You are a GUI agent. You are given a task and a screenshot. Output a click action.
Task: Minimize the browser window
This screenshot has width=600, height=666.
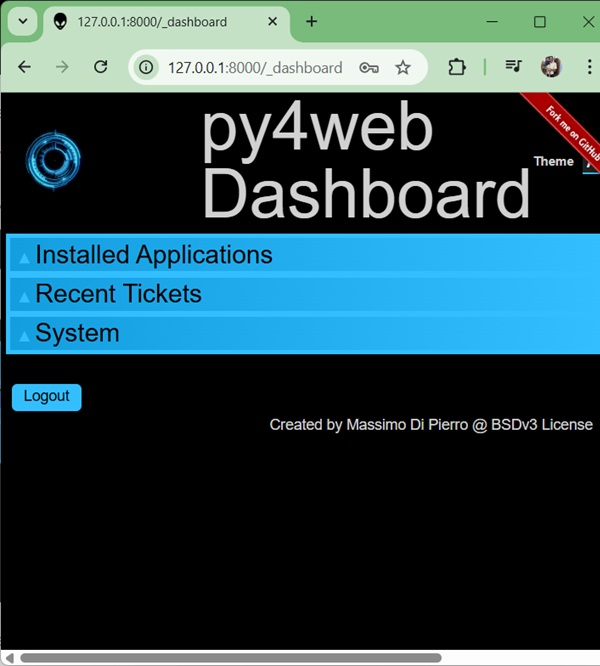[x=492, y=21]
